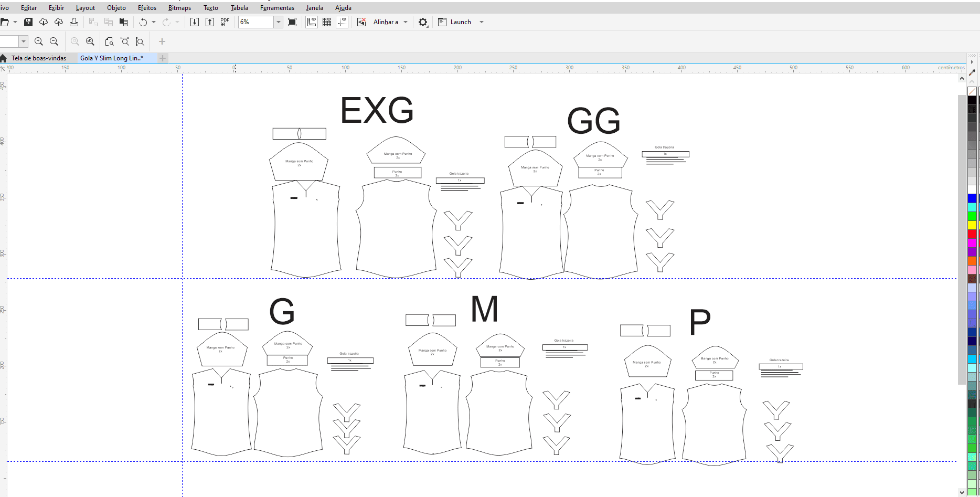Image resolution: width=980 pixels, height=497 pixels.
Task: Open the Ajuda menu
Action: tap(343, 8)
